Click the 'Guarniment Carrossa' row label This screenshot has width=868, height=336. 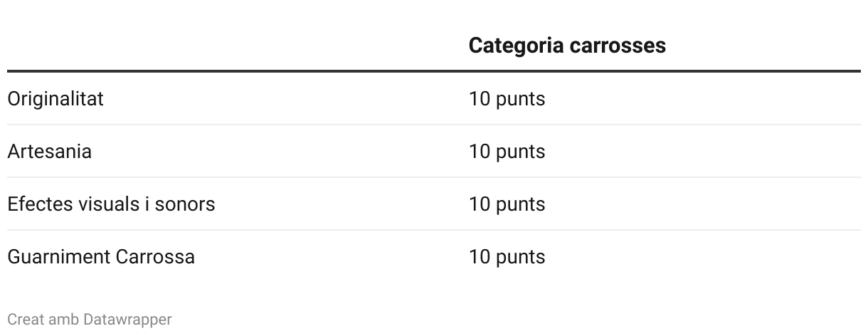click(x=101, y=257)
